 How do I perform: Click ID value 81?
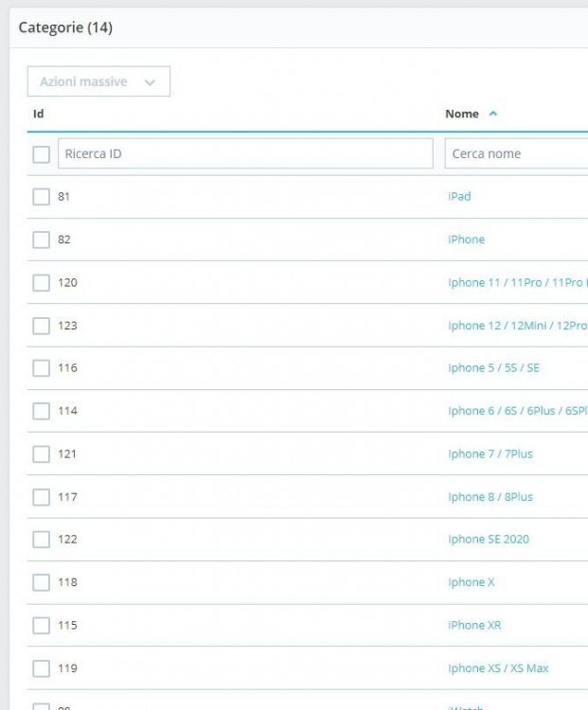(x=63, y=197)
